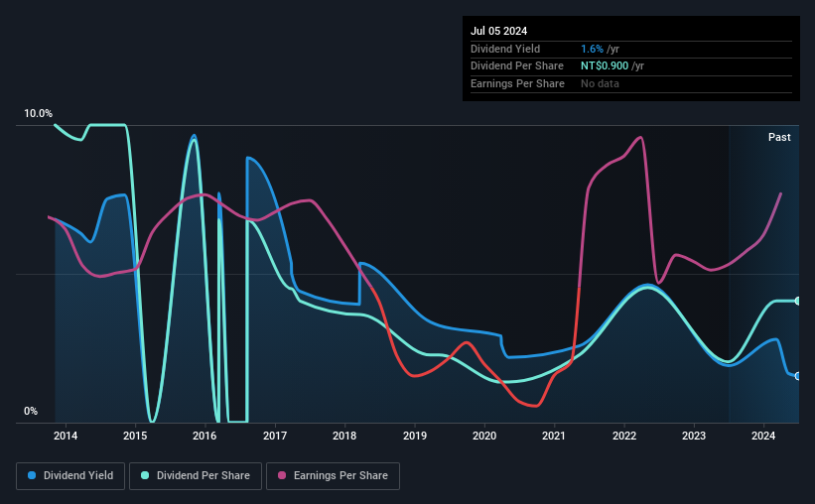This screenshot has width=815, height=504.
Task: Click the 2019 x-axis label
Action: (x=415, y=436)
